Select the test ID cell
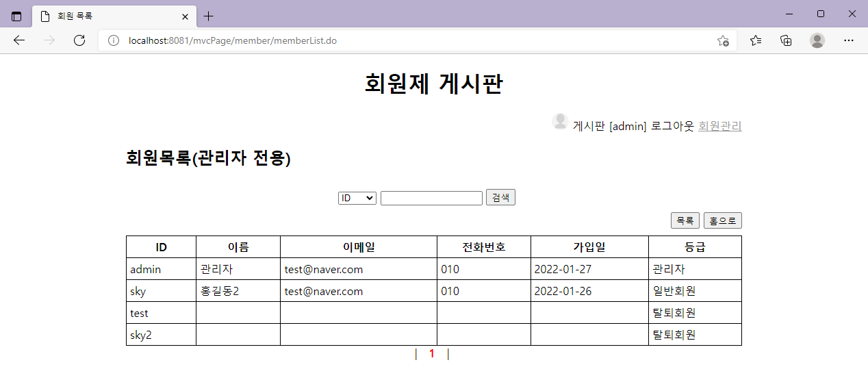868x369 pixels. (x=162, y=313)
